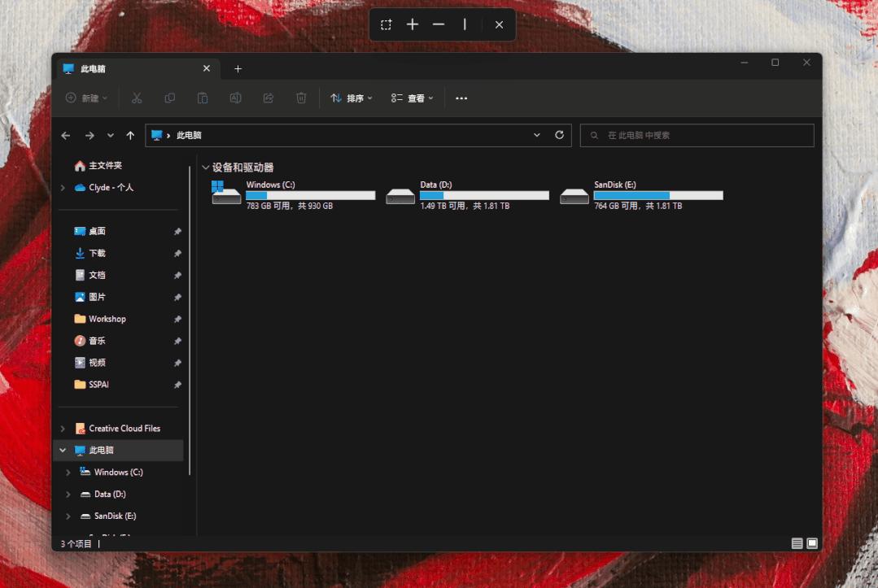Click the Cut scissors icon in toolbar
Image resolution: width=878 pixels, height=588 pixels.
pyautogui.click(x=137, y=98)
